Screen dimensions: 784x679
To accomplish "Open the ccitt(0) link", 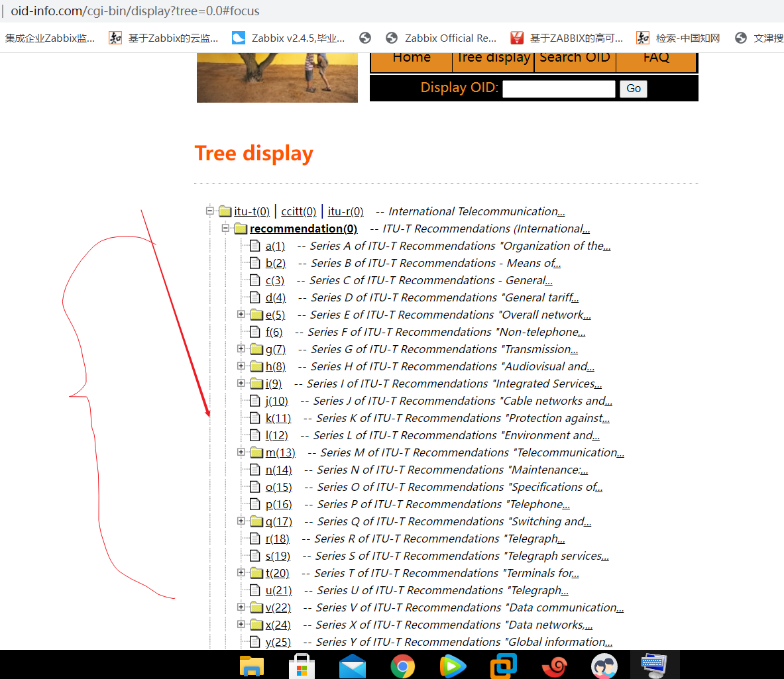I will point(298,211).
